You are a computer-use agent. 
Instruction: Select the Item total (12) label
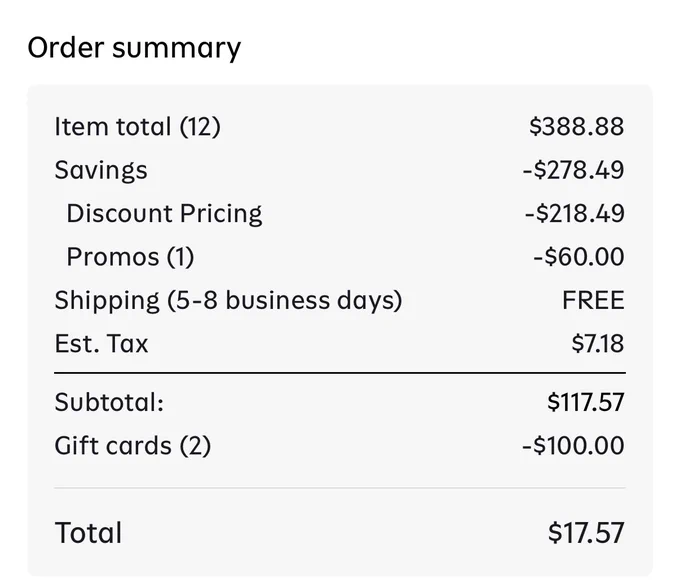click(137, 127)
